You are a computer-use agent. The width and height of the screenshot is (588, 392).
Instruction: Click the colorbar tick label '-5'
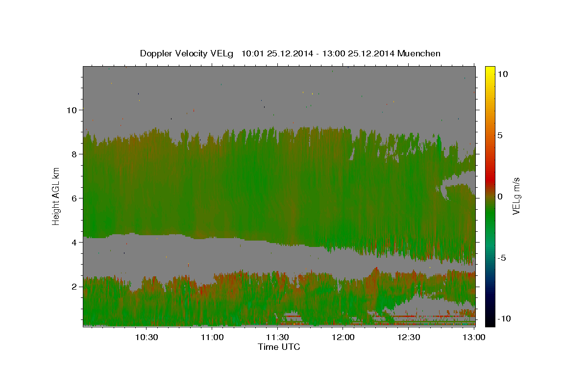[x=502, y=258]
